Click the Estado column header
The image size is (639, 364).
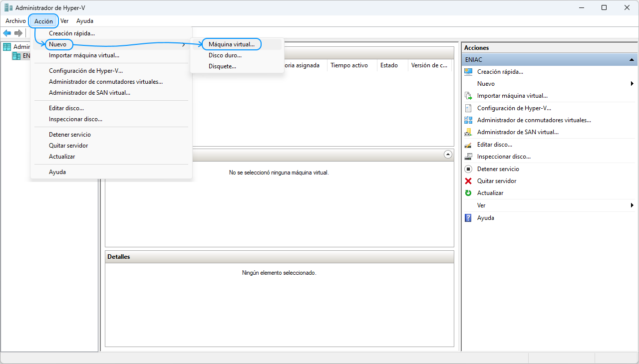point(392,65)
